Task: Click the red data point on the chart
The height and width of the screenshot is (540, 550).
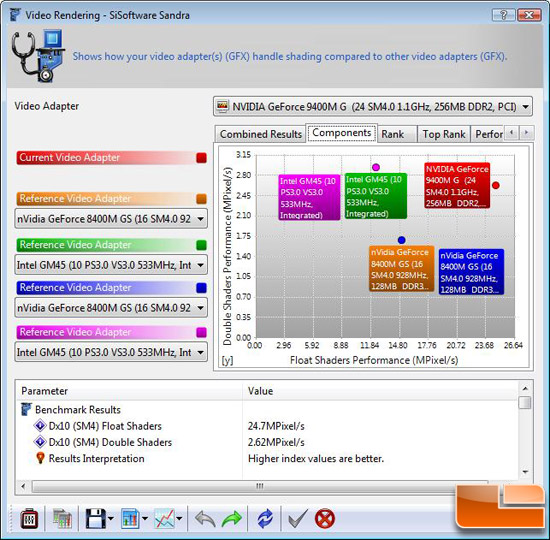Action: (x=495, y=185)
